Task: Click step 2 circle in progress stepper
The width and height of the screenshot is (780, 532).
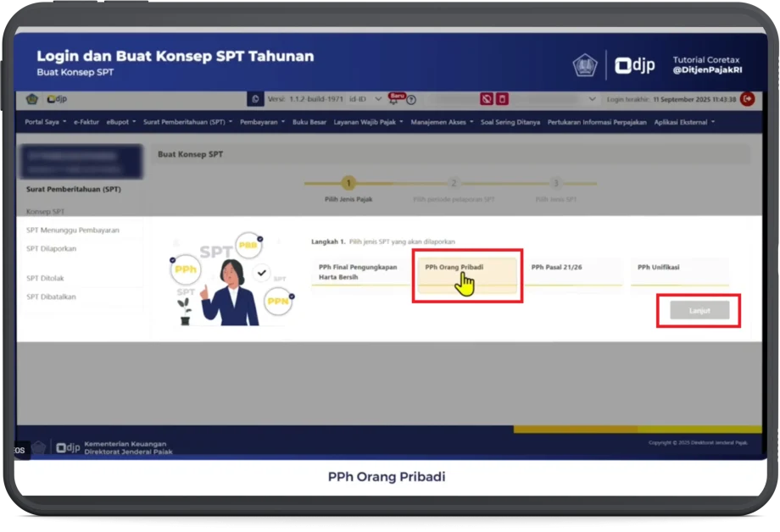Action: (454, 182)
